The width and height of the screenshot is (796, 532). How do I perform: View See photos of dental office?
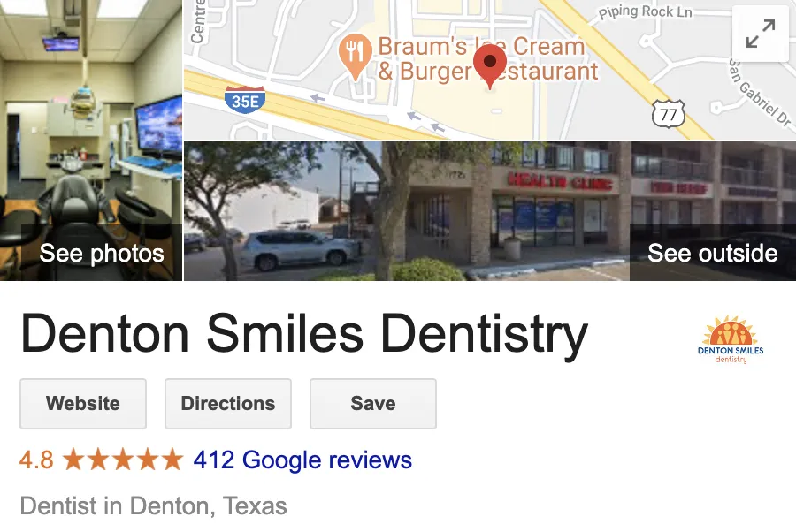102,253
